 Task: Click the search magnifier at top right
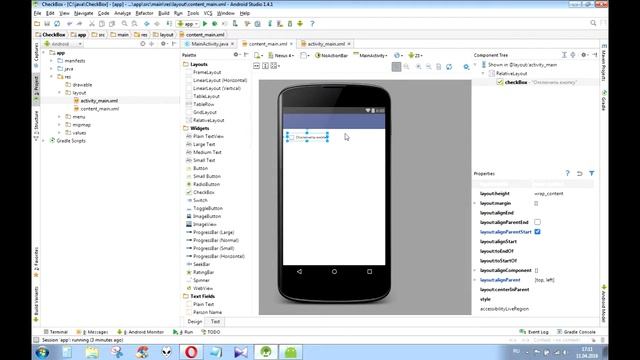pyautogui.click(x=593, y=23)
